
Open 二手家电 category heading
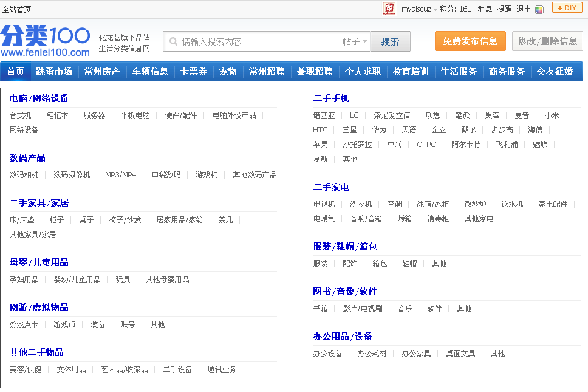coord(331,187)
